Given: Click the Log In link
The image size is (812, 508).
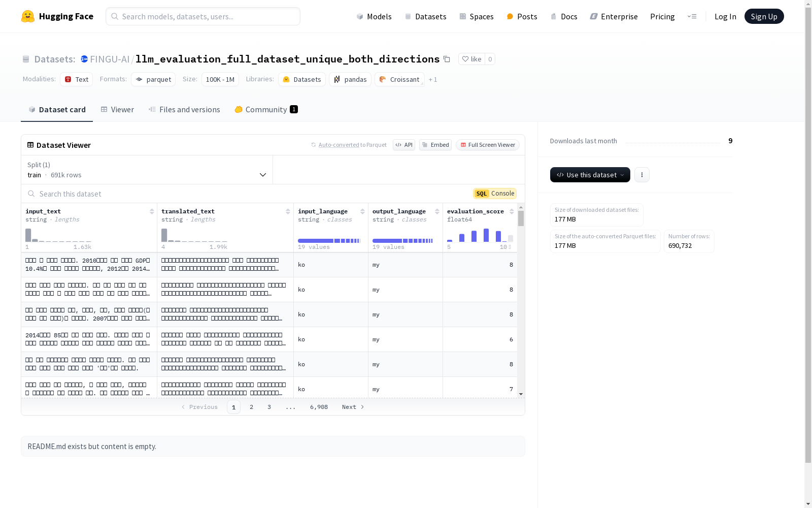Looking at the screenshot, I should click(x=725, y=16).
